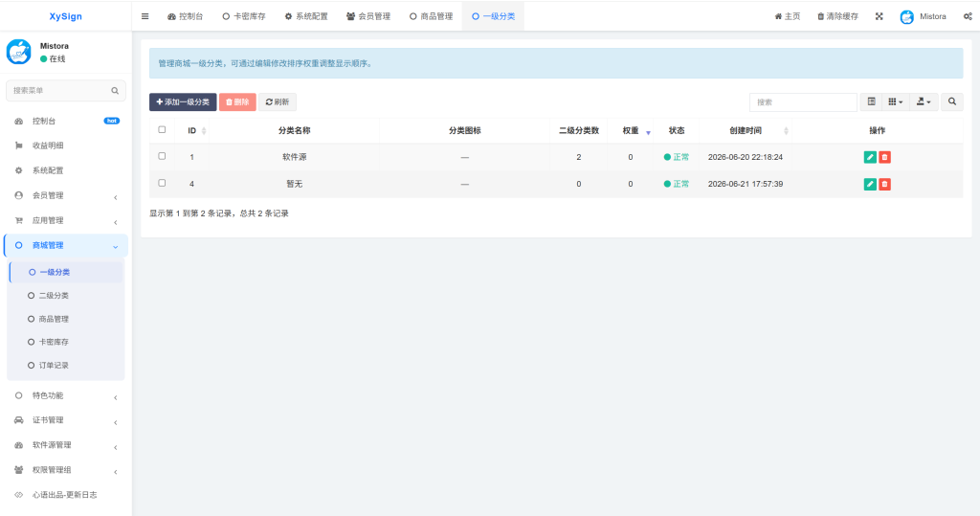Expand 会员管理 in the sidebar
Screen dimensions: 980x516
click(66, 195)
